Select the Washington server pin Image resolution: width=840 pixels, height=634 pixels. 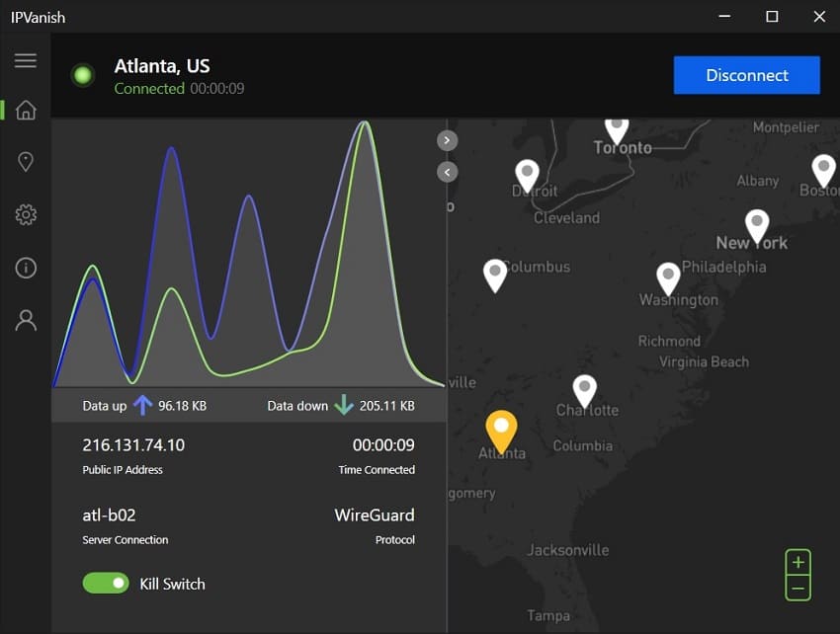point(668,279)
